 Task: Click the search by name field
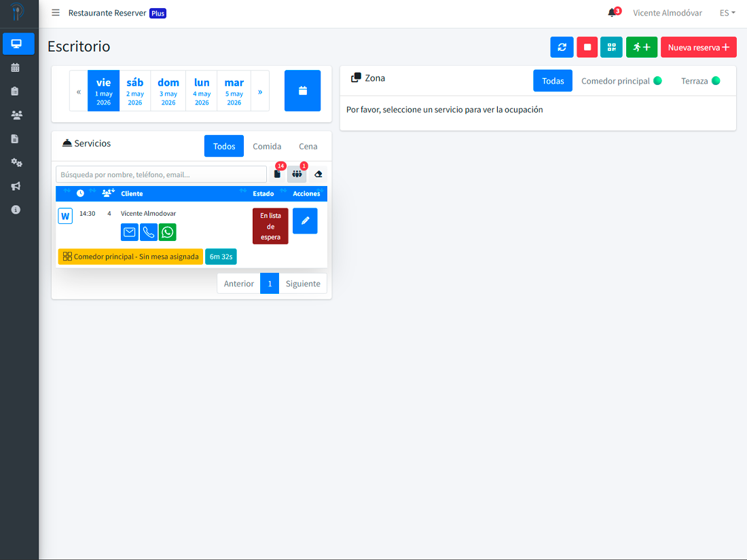pyautogui.click(x=161, y=174)
